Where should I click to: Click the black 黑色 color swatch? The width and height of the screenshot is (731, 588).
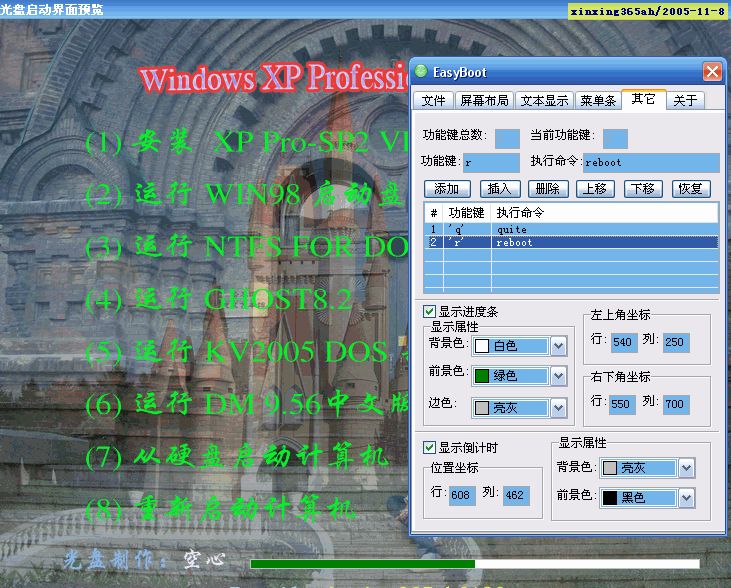[x=610, y=498]
